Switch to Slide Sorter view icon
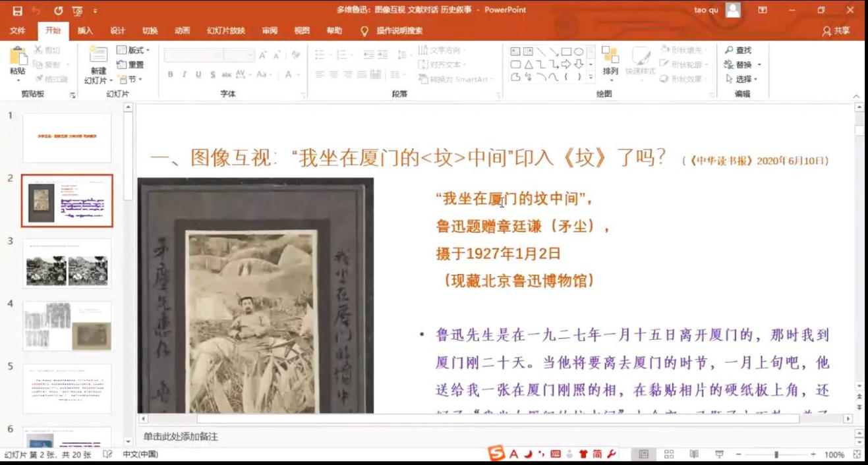The width and height of the screenshot is (868, 465). pos(669,454)
